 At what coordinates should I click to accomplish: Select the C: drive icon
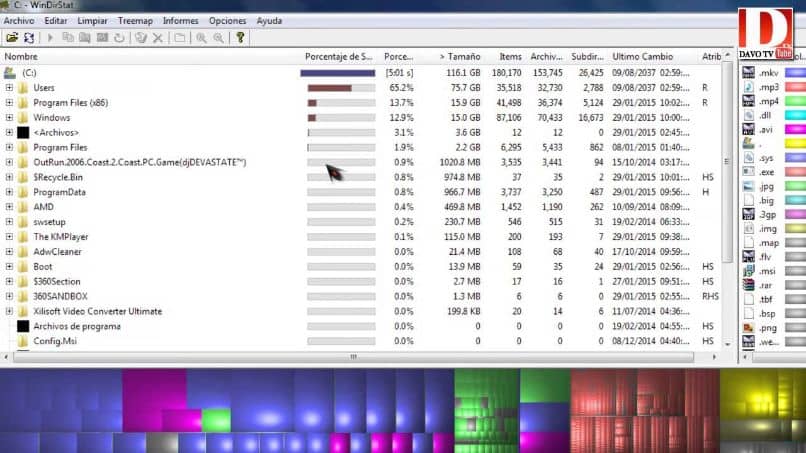pos(10,73)
